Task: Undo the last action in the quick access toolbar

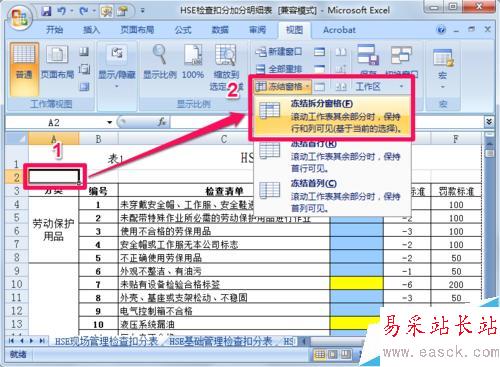Action: [62, 12]
